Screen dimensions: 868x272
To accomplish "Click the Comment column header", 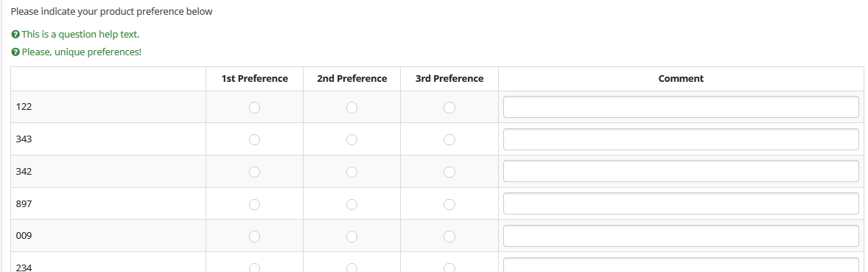I will coord(681,79).
